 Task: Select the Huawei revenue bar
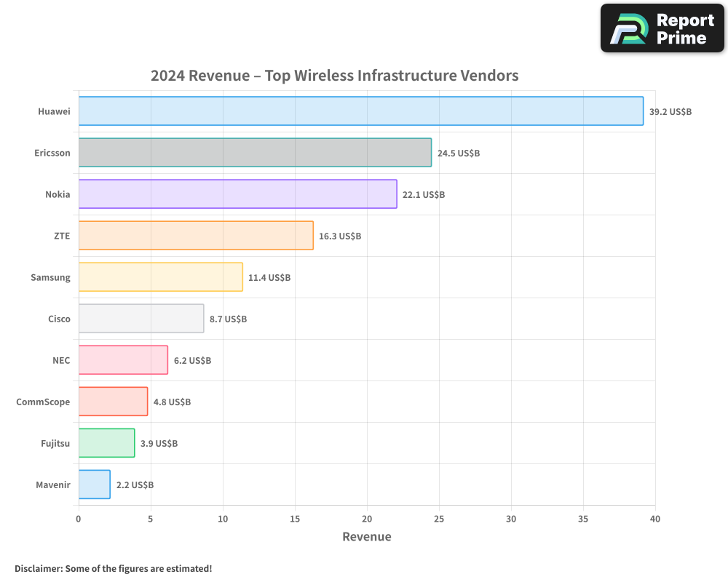[x=360, y=111]
